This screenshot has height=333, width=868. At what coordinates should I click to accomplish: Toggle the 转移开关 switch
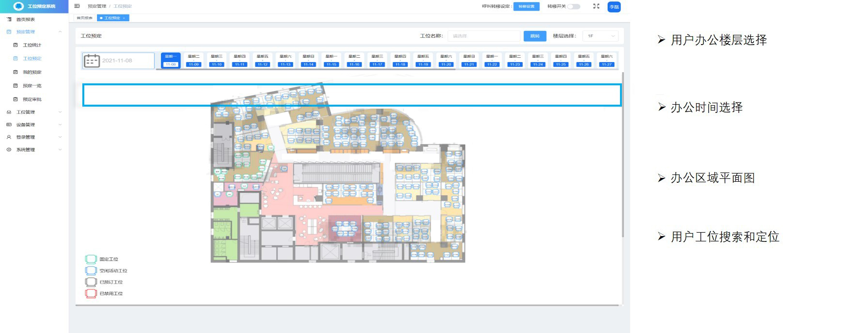(x=573, y=6)
